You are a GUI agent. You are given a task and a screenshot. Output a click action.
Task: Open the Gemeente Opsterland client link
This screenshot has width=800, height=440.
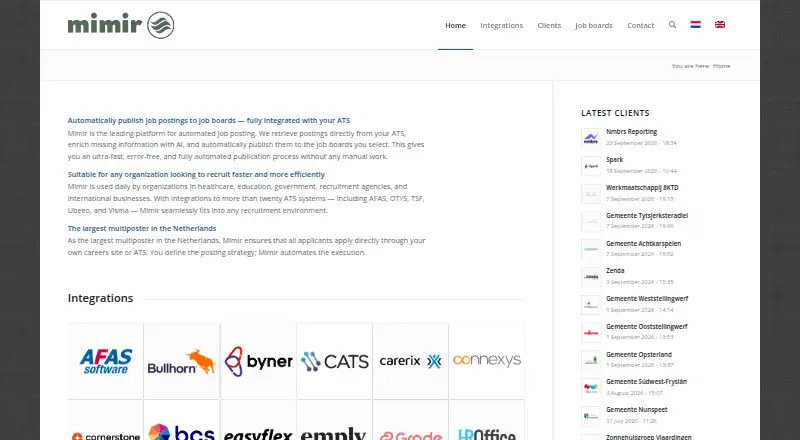tap(639, 354)
